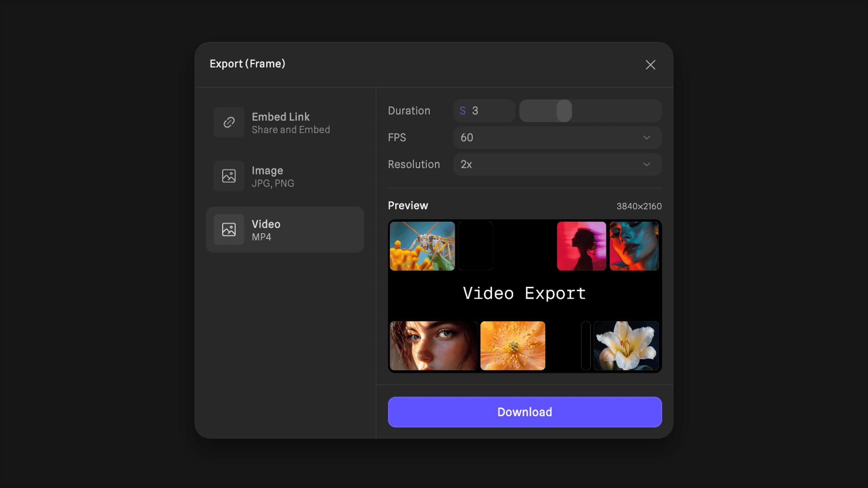The width and height of the screenshot is (868, 488).
Task: Click the FPS label
Action: point(397,138)
